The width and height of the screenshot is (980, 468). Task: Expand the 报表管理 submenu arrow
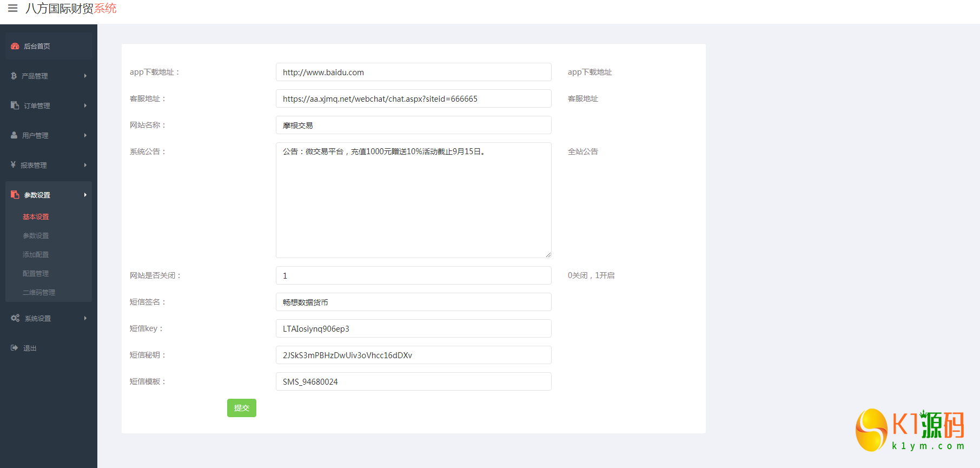85,165
